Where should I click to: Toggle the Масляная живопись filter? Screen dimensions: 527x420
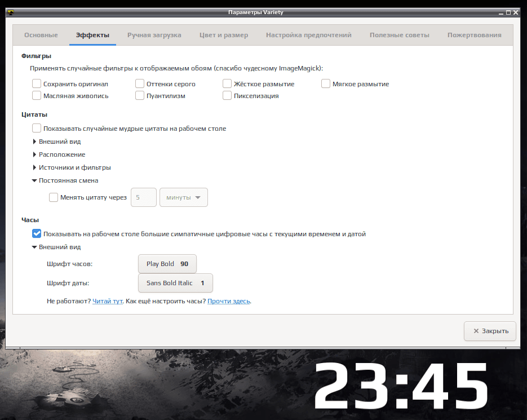[37, 95]
